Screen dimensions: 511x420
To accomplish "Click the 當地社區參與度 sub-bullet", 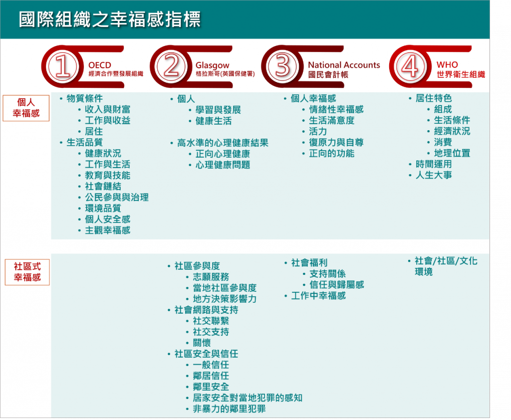I will pyautogui.click(x=225, y=288).
